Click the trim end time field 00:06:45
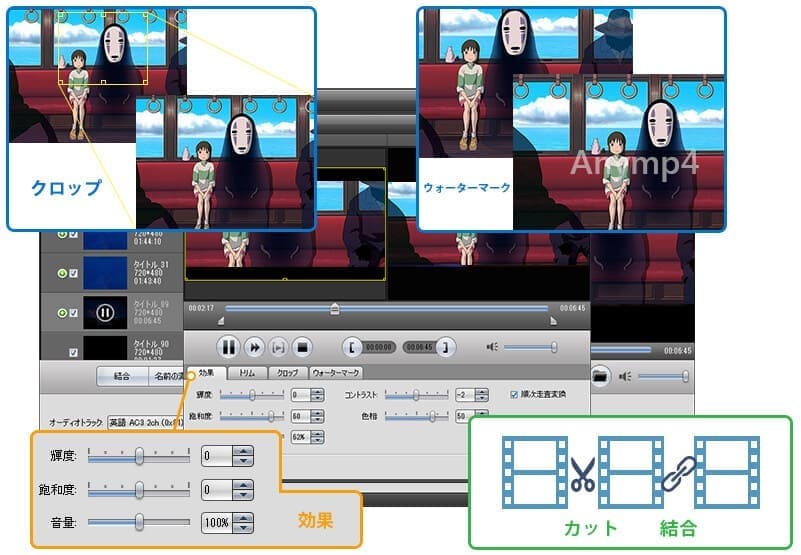This screenshot has height=555, width=801. coord(419,348)
